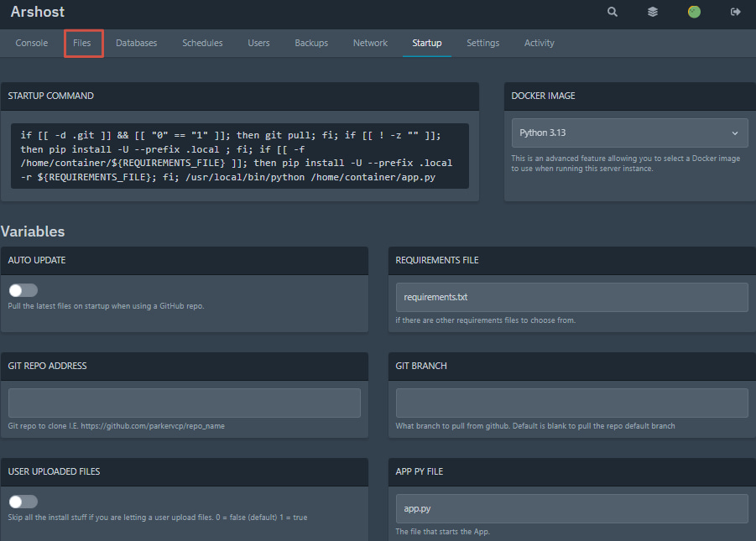The image size is (756, 541).
Task: Open the Files tab
Action: [x=82, y=43]
